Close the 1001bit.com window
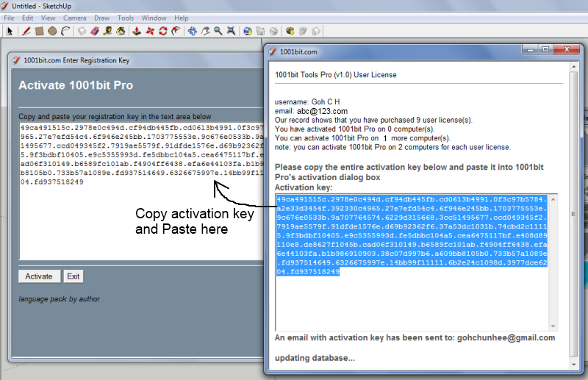This screenshot has width=588, height=380. [567, 49]
